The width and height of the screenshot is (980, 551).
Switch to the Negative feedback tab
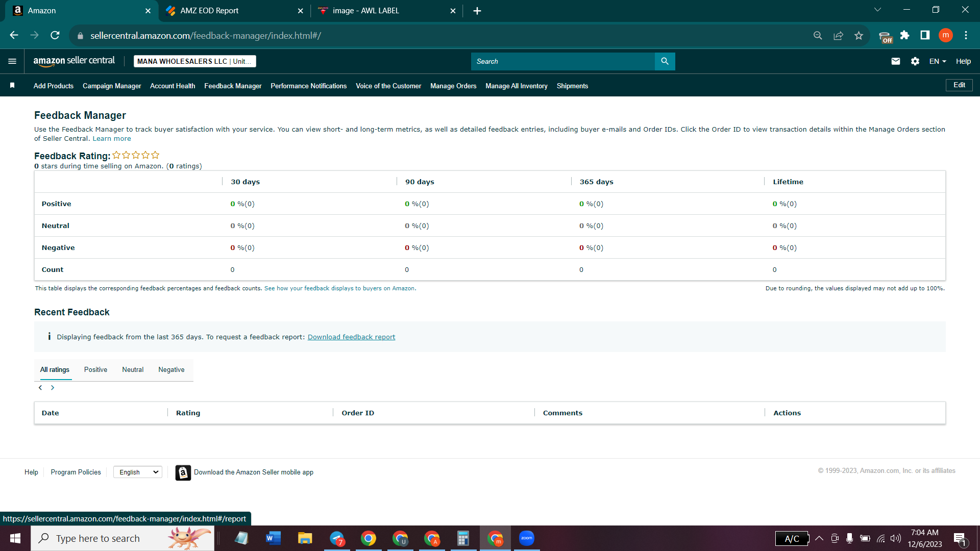point(171,369)
